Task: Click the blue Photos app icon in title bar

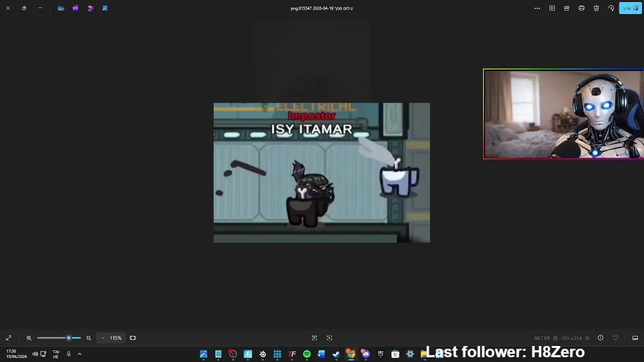Action: point(105,8)
